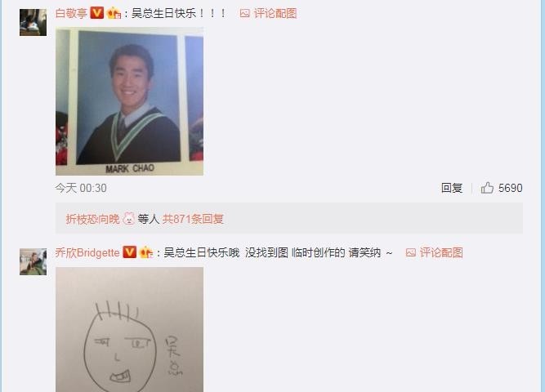The image size is (545, 392).
Task: Open the 折枝恐向晚 user link
Action: (92, 219)
